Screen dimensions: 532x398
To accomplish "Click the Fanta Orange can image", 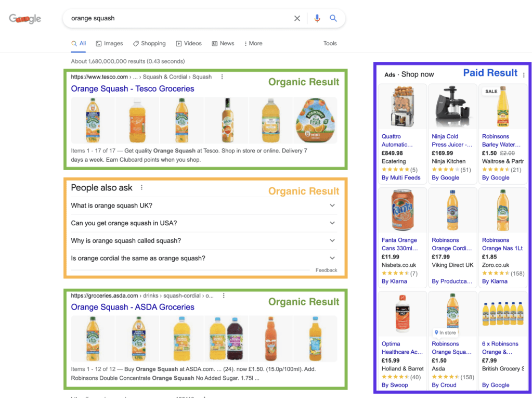I will point(403,210).
